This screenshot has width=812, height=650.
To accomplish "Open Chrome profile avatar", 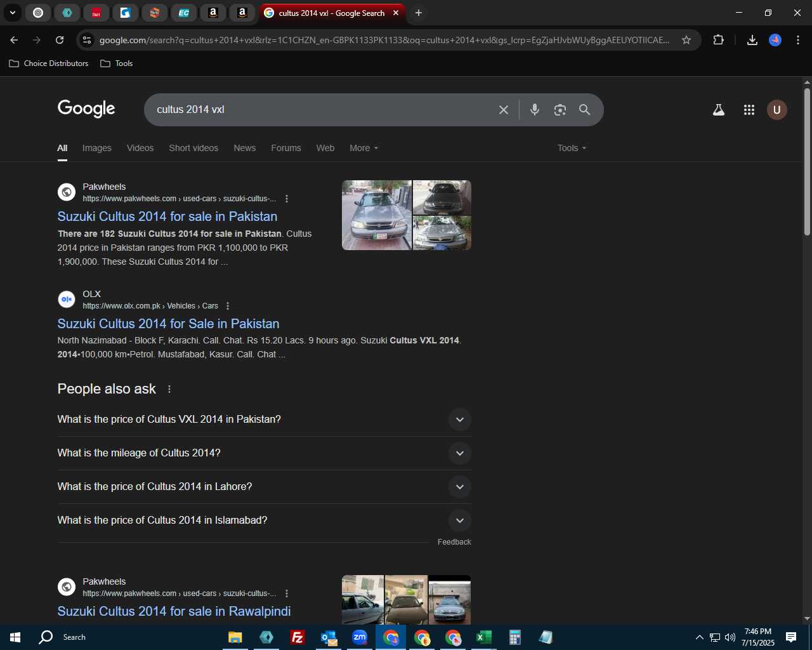I will click(x=775, y=40).
